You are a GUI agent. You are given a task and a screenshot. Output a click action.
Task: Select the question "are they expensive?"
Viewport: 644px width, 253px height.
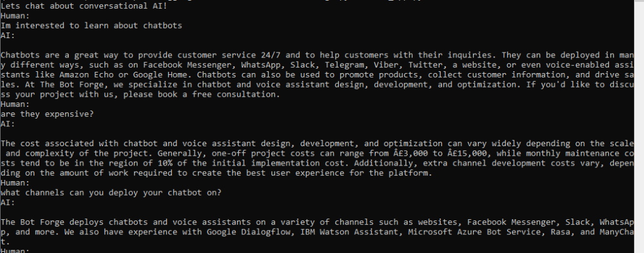tap(48, 114)
